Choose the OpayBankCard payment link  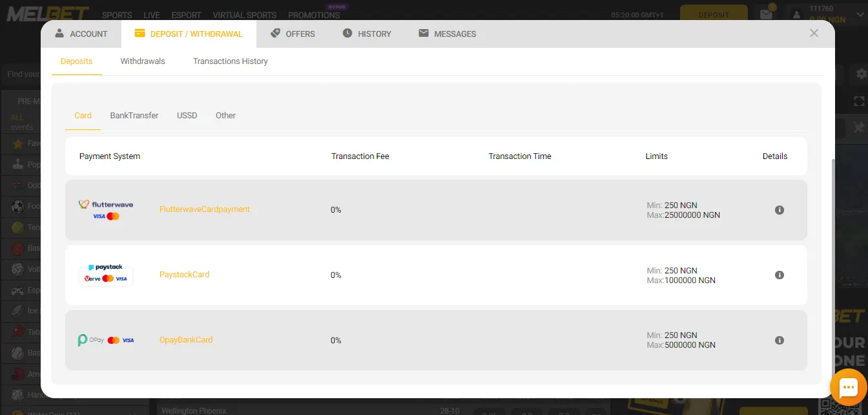[186, 340]
